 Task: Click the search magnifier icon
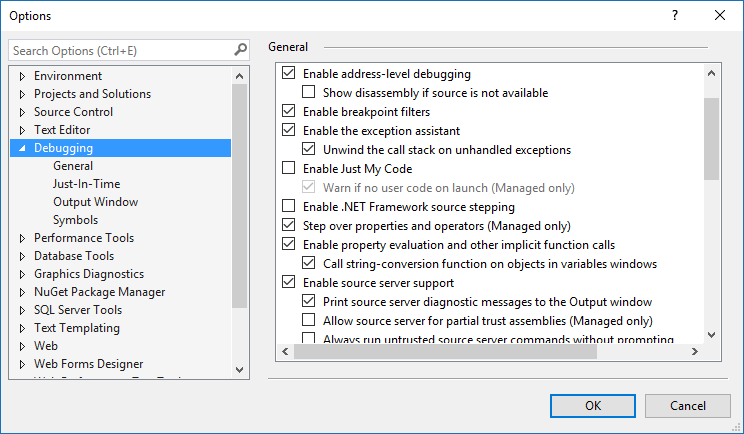click(x=240, y=49)
